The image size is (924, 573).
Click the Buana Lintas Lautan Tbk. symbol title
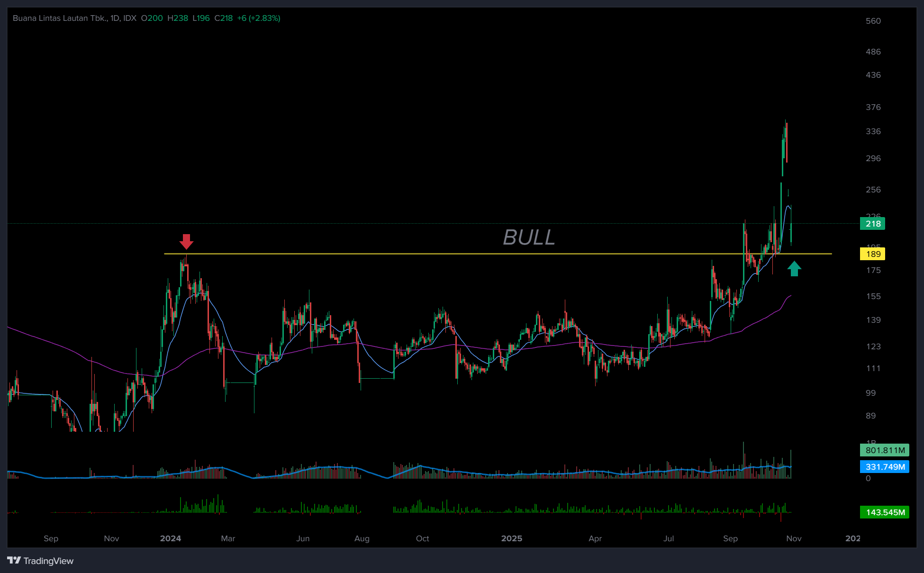pyautogui.click(x=60, y=18)
